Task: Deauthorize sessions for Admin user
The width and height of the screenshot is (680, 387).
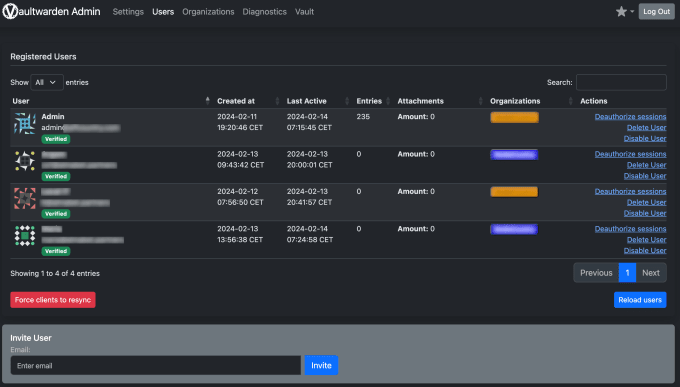Action: coord(631,117)
